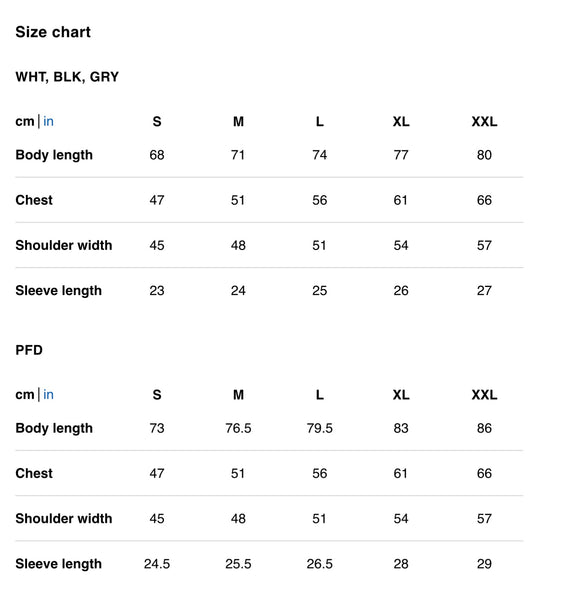Click the PFD section title
This screenshot has height=600, width=579.
tap(29, 350)
